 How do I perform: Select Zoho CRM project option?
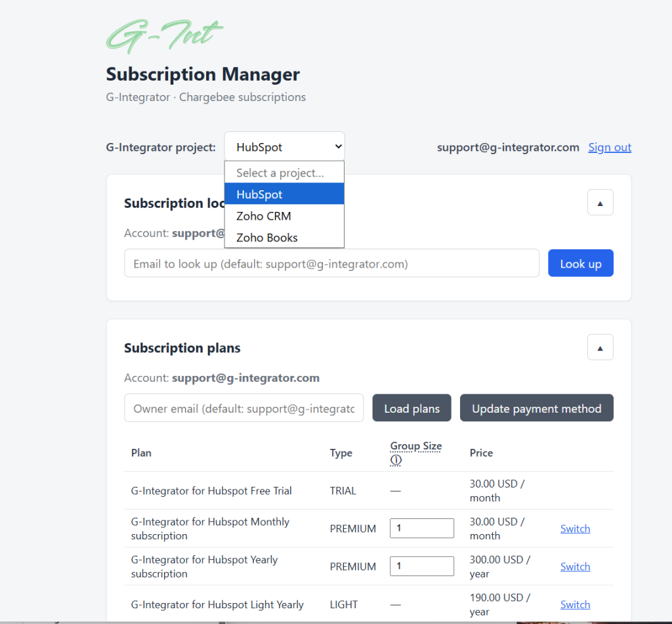[284, 216]
